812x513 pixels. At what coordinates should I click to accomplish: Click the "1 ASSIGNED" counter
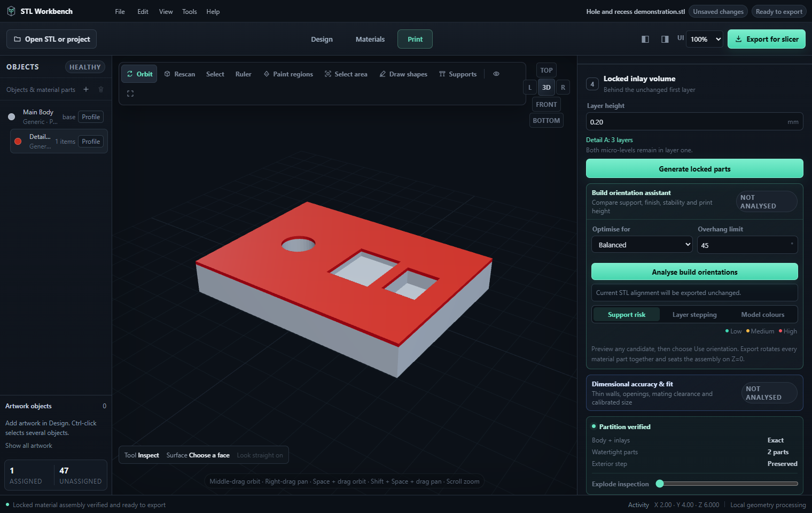coord(26,475)
